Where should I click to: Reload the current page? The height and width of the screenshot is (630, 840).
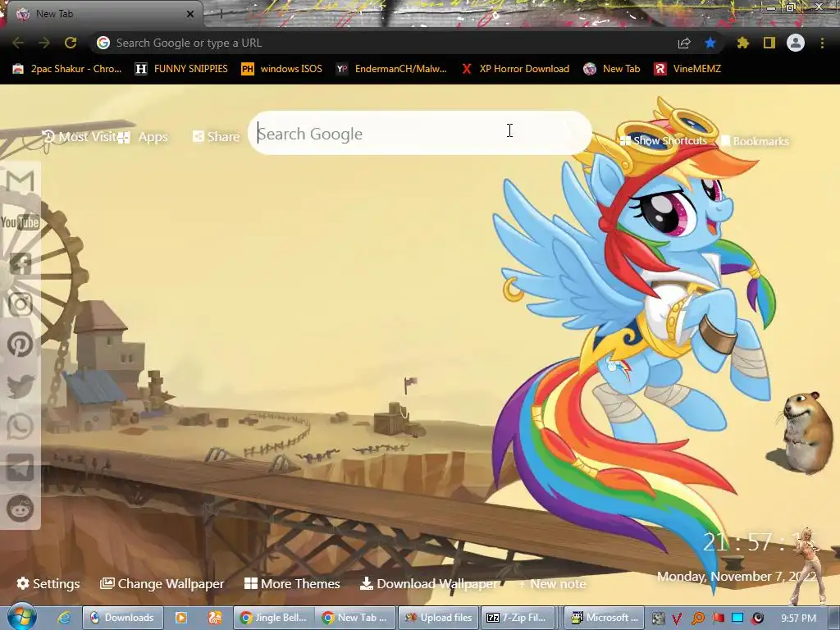71,43
